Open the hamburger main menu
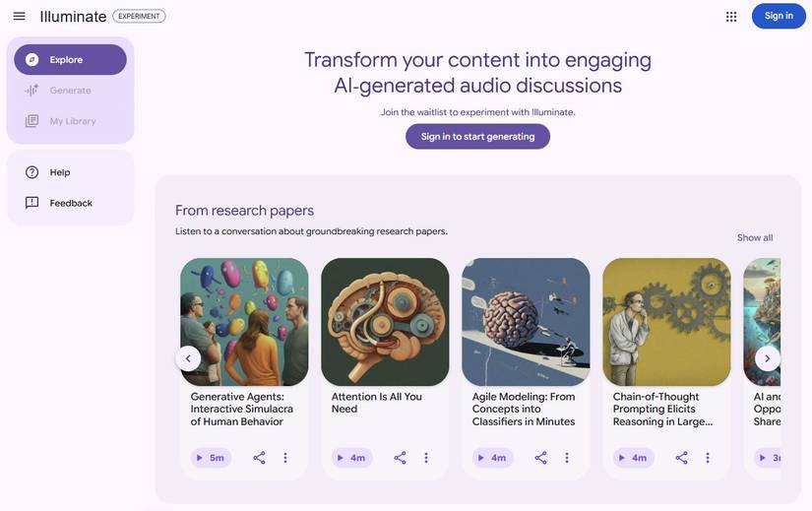The height and width of the screenshot is (511, 812). tap(19, 16)
